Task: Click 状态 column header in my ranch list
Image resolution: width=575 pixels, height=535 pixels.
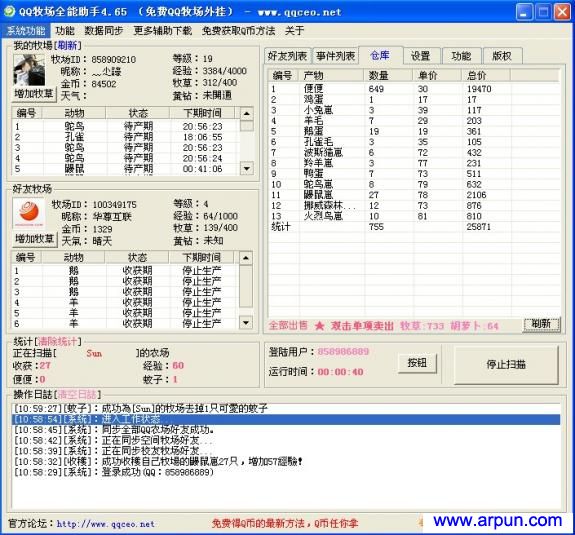Action: pyautogui.click(x=138, y=113)
